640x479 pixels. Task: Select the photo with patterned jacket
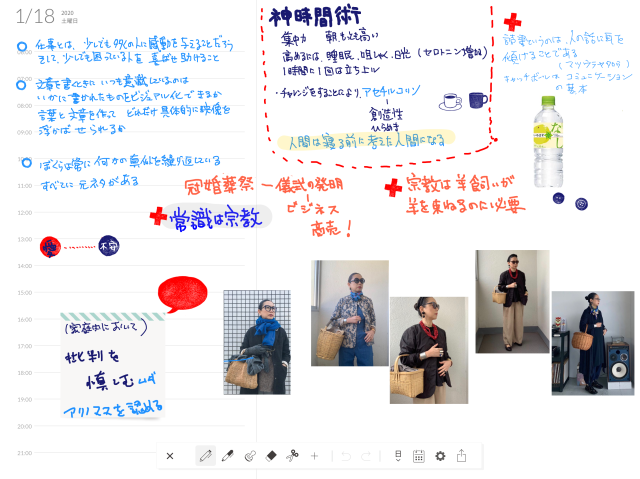click(350, 313)
